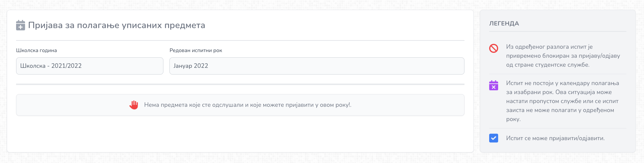This screenshot has width=644, height=163.
Task: Select the red blocked-circle legend icon
Action: pos(494,48)
